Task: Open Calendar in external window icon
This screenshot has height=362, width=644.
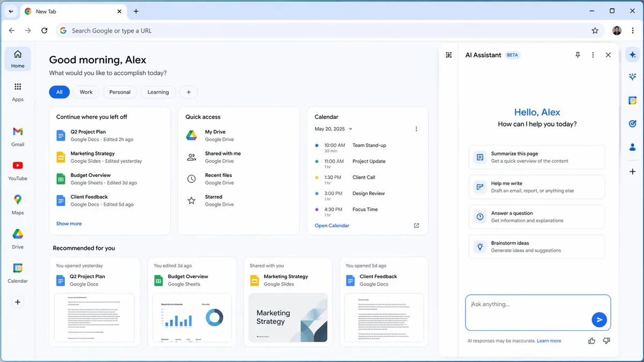Action: click(416, 226)
